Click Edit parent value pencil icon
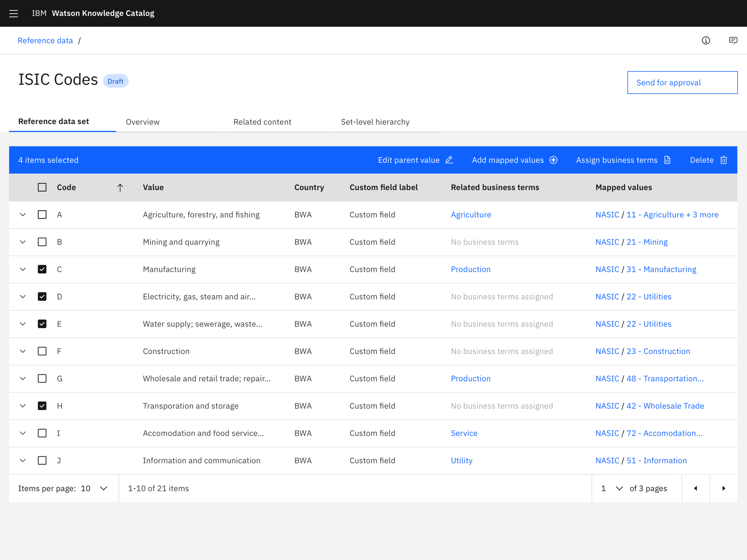747x560 pixels. pos(449,160)
